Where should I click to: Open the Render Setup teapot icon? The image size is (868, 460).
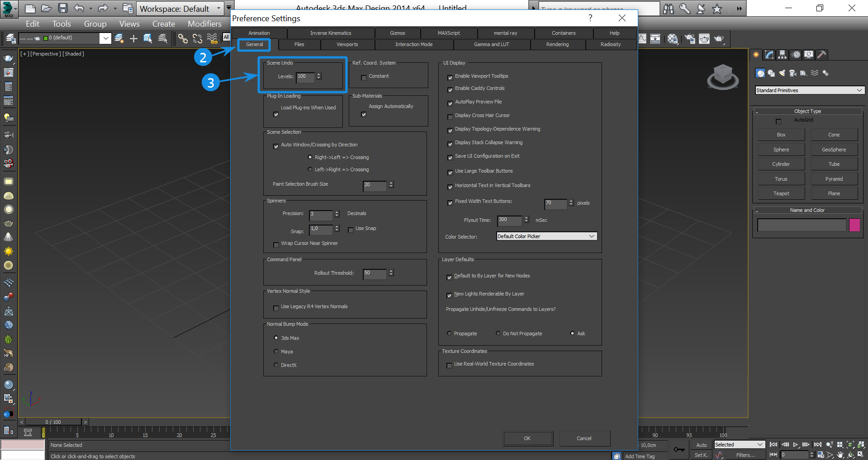[x=689, y=39]
